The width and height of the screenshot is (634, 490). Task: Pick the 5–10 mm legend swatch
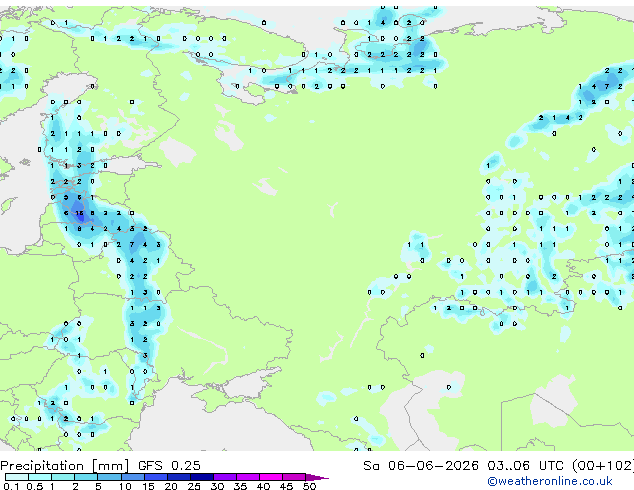(x=109, y=477)
